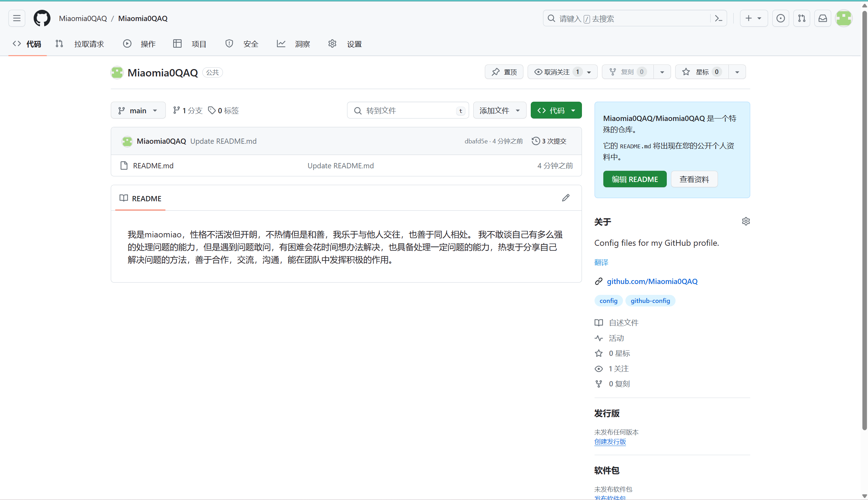
Task: Open github.com/Miaomia0QAQ profile link
Action: coord(652,281)
